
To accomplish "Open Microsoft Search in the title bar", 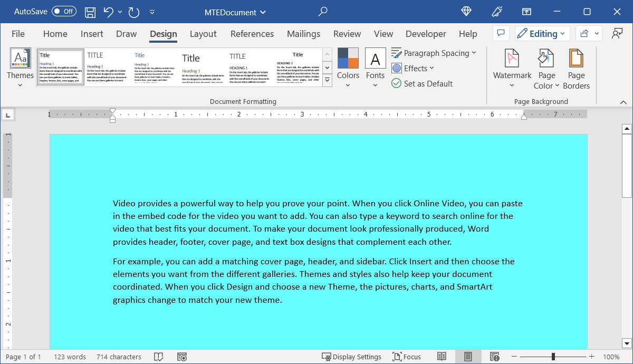I will click(322, 12).
